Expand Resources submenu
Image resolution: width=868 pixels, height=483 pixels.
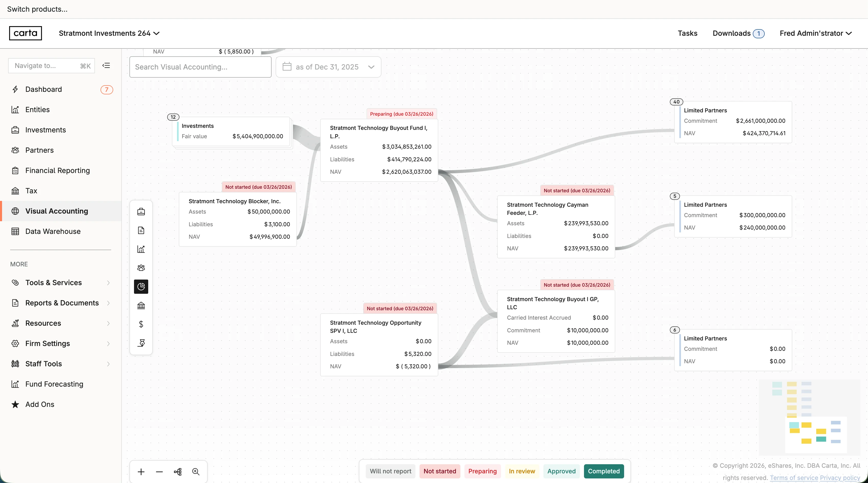coord(61,323)
